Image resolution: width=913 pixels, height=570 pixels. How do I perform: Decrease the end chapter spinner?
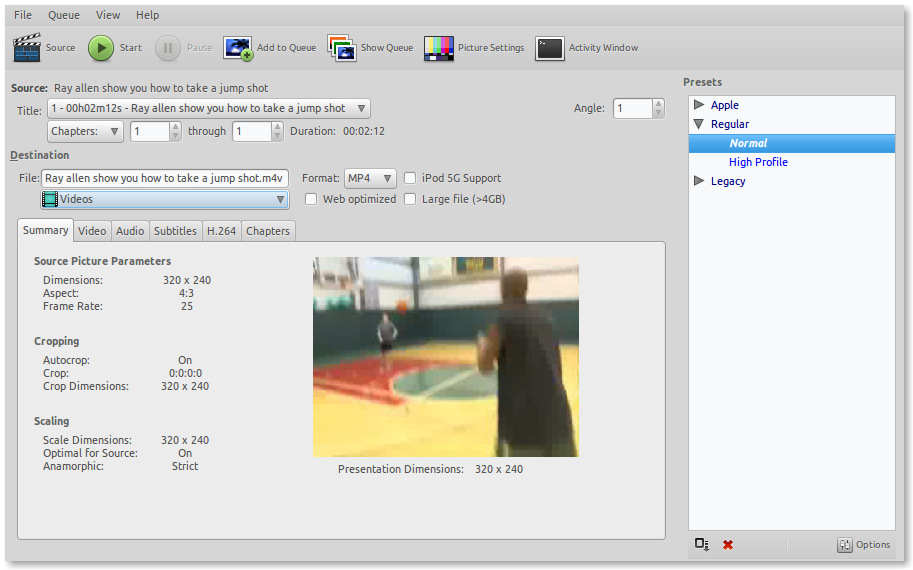coord(278,136)
